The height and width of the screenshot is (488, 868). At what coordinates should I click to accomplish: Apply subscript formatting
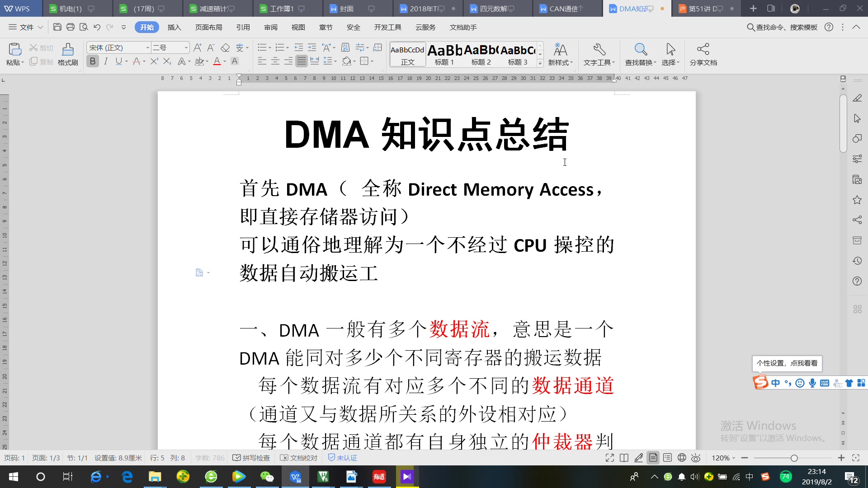pos(167,61)
